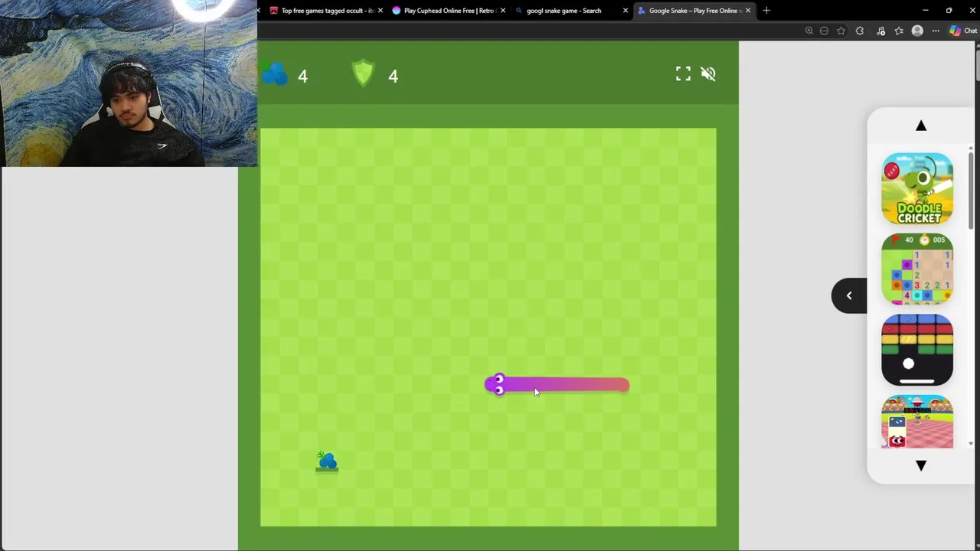Viewport: 980px width, 551px height.
Task: Close the Play Cuphead Online tab
Action: pos(503,11)
